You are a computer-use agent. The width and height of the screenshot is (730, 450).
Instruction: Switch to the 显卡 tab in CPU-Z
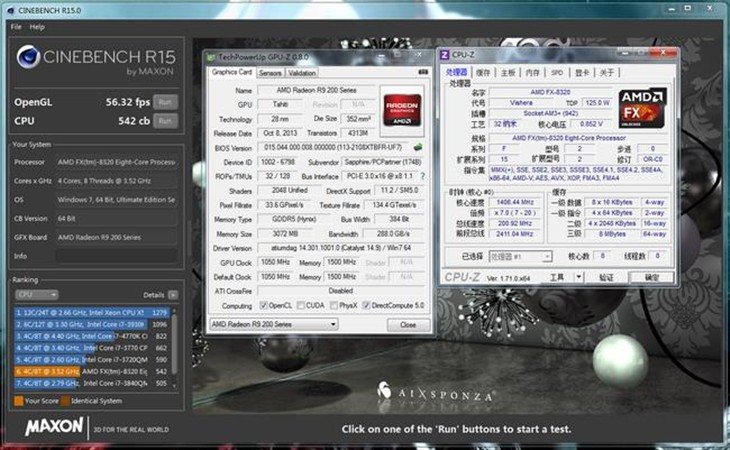(582, 73)
